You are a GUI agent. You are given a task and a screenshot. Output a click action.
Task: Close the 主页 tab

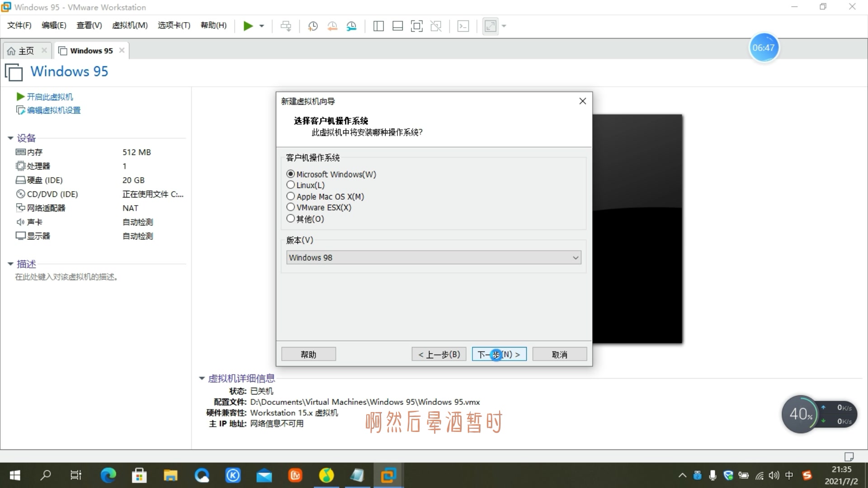44,50
